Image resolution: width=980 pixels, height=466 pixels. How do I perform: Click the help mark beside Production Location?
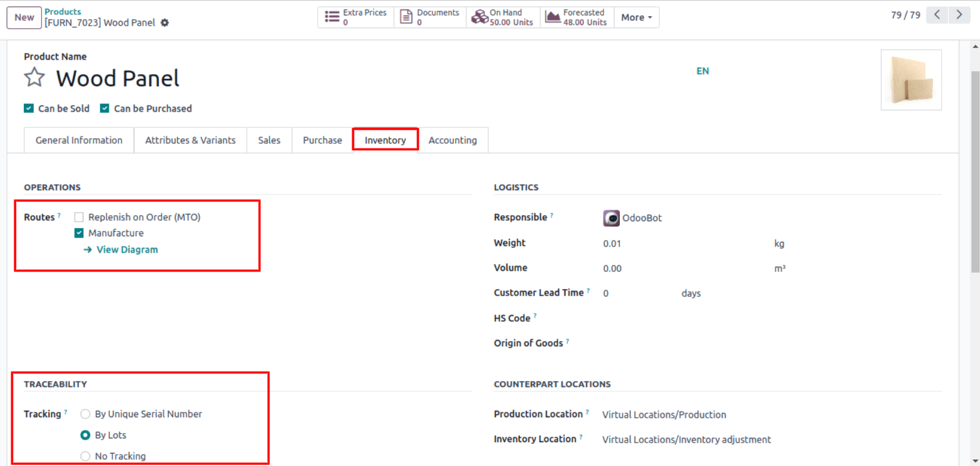[587, 412]
